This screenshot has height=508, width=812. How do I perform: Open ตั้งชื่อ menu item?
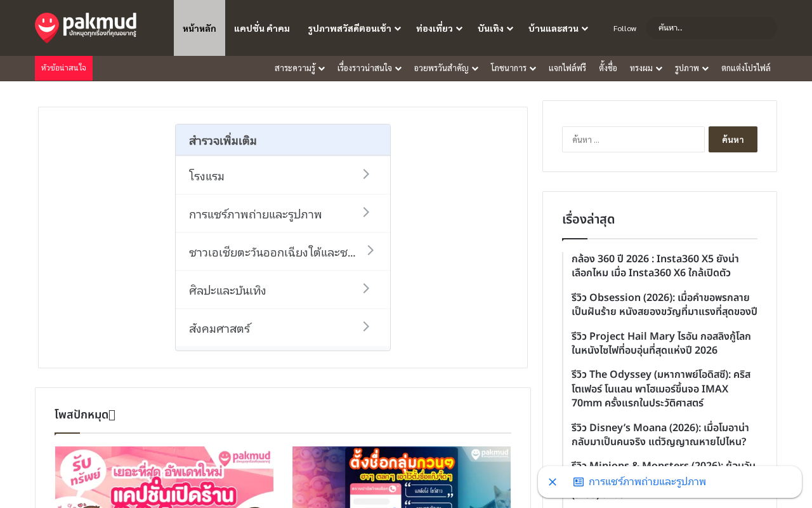tap(608, 68)
